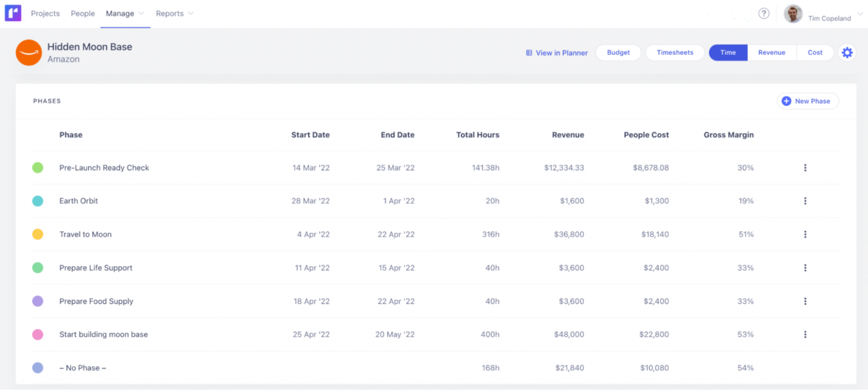Click the planner grid icon beside View in Planner

[529, 53]
